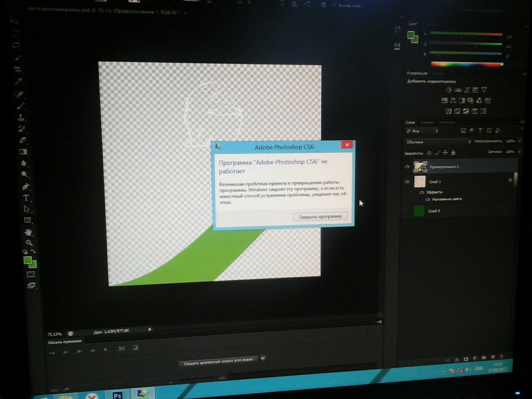Select the Clone Stamp tool

click(21, 117)
